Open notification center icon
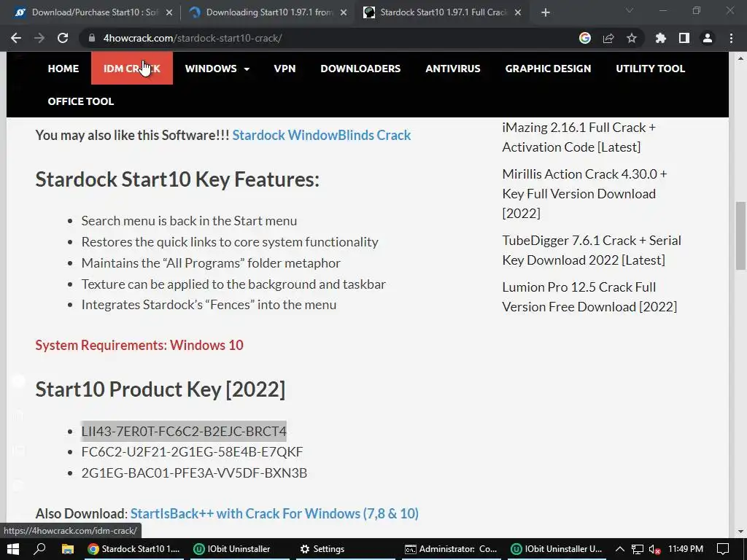 click(723, 549)
